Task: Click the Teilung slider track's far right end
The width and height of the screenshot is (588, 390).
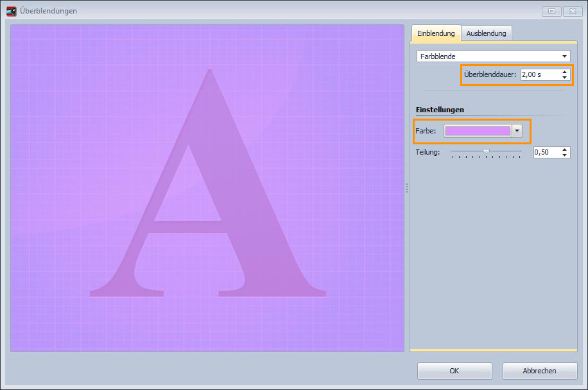Action: pyautogui.click(x=521, y=152)
